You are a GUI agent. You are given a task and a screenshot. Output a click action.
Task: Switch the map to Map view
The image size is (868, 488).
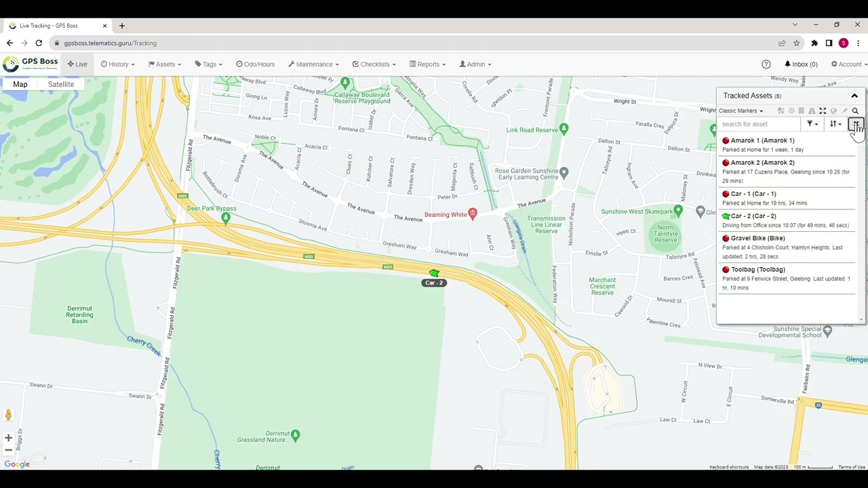click(x=20, y=84)
